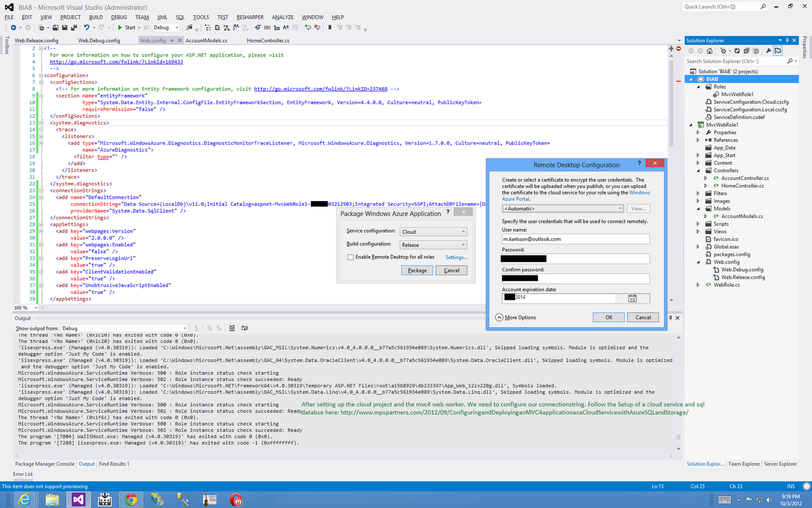Open File Explorer from the taskbar
The height and width of the screenshot is (508, 812).
pos(52,500)
